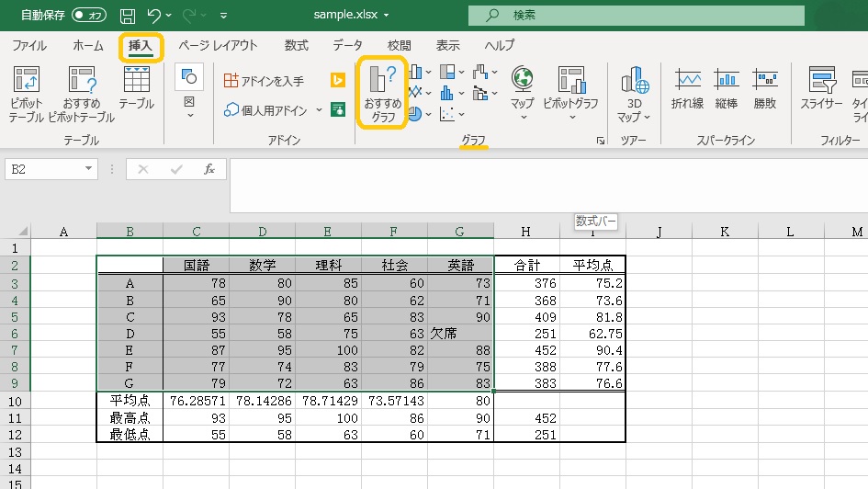Open the 3D マップ dropdown

coord(647,118)
